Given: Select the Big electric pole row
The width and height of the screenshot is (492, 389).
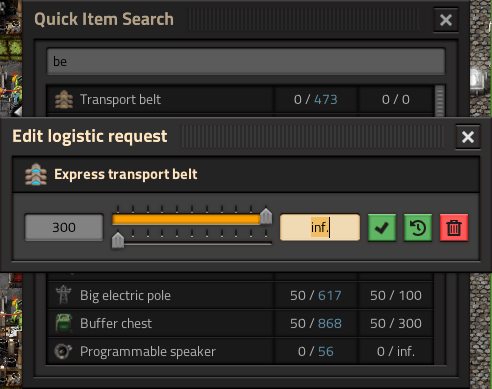Looking at the screenshot, I should click(x=240, y=295).
